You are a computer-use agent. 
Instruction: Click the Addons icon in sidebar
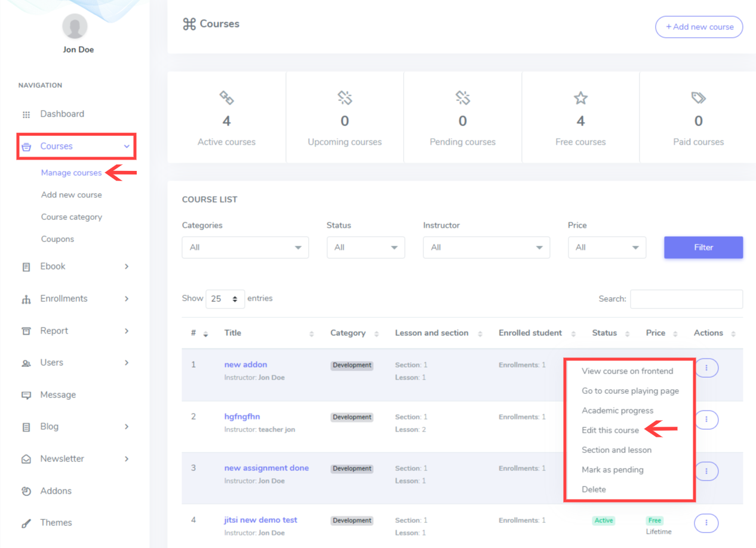26,491
